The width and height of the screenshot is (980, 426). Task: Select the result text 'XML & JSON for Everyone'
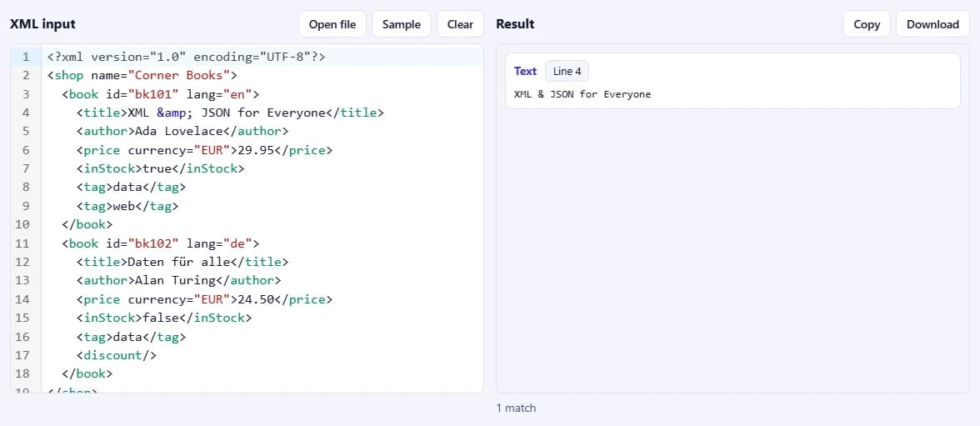582,94
